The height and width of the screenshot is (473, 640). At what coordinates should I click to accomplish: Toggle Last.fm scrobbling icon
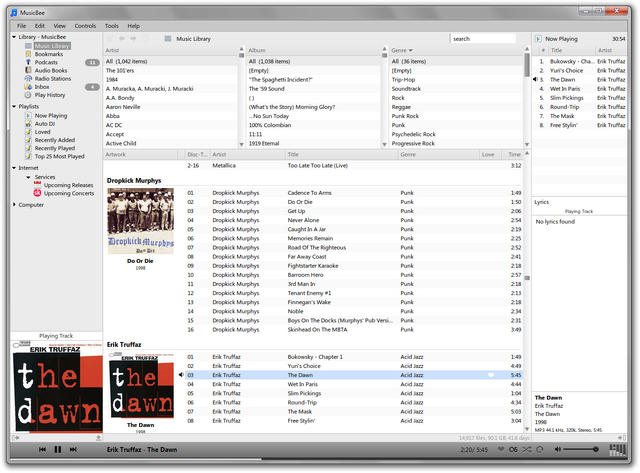click(x=513, y=449)
